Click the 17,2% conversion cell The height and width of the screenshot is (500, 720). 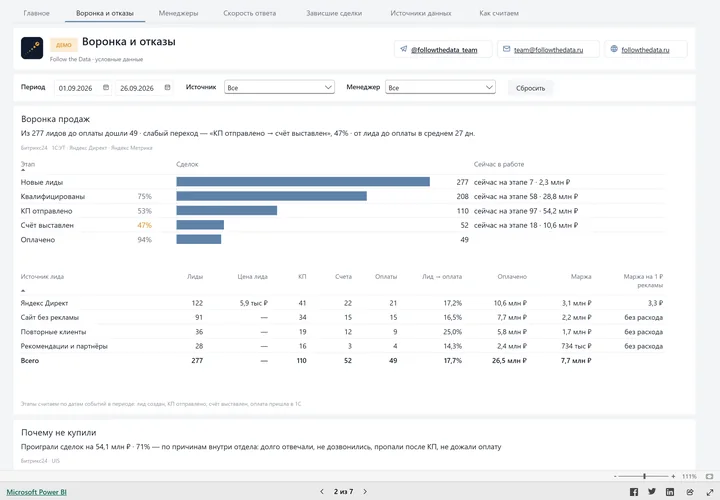(x=453, y=303)
